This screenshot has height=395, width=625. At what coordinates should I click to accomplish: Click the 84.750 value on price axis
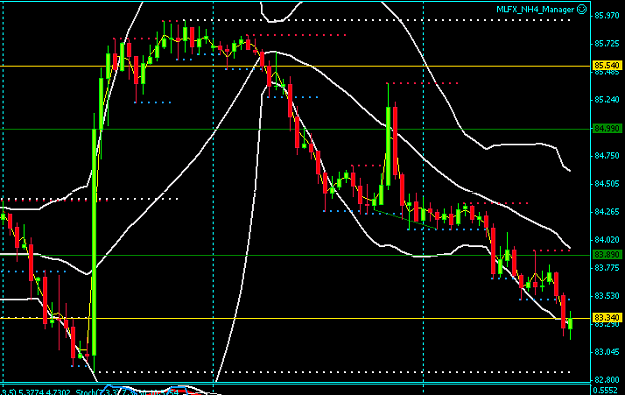(x=607, y=155)
